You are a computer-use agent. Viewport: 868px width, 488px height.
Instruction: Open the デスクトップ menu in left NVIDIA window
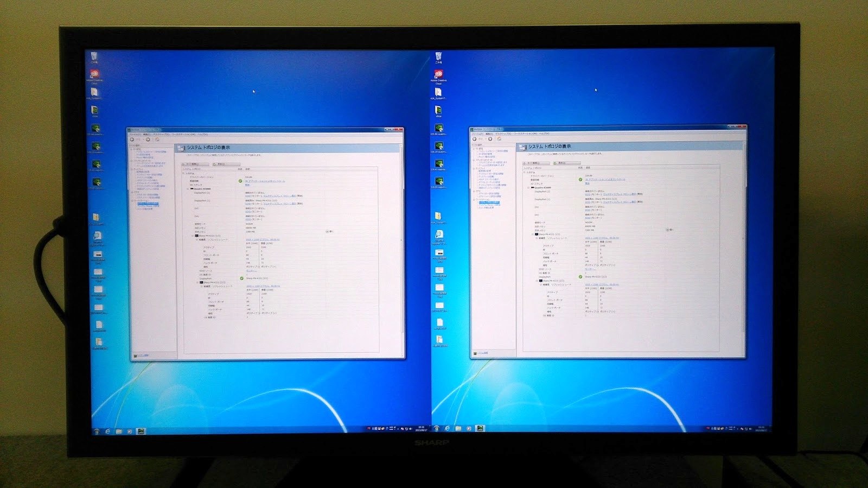click(161, 134)
